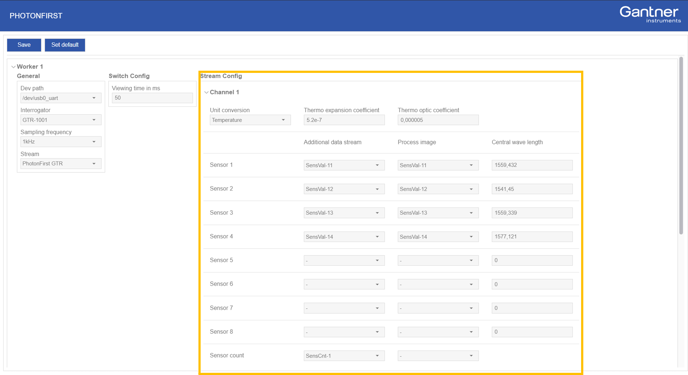The height and width of the screenshot is (375, 688).
Task: Open the Stream dropdown (PhotonFirst GTR)
Action: point(61,164)
